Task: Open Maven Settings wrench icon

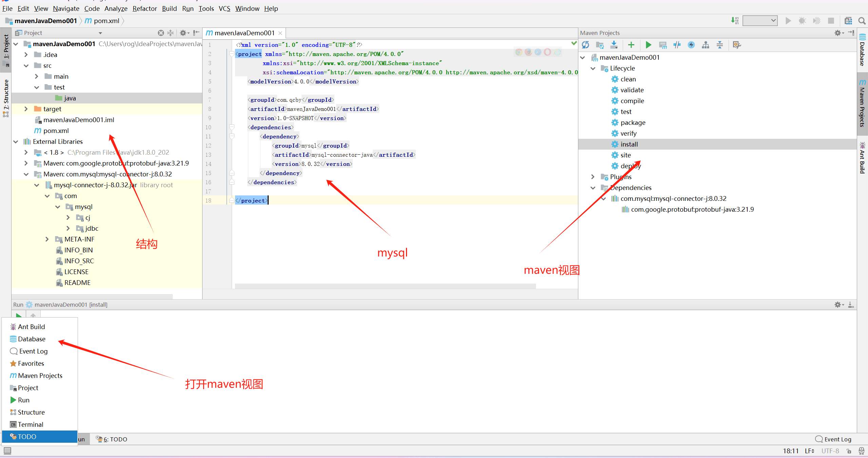Action: tap(737, 45)
